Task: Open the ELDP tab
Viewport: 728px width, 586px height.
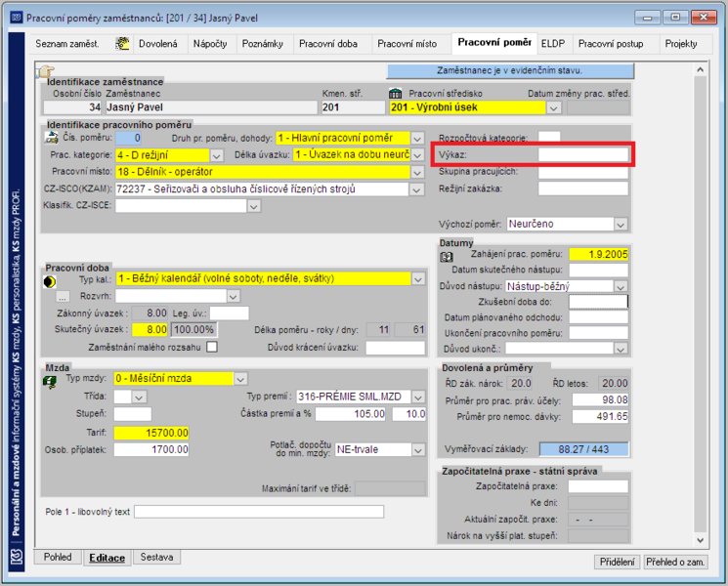Action: click(553, 44)
